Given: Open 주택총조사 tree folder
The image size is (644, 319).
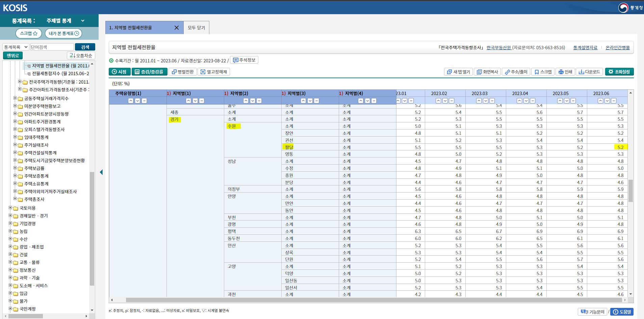Looking at the screenshot, I should pos(34,199).
